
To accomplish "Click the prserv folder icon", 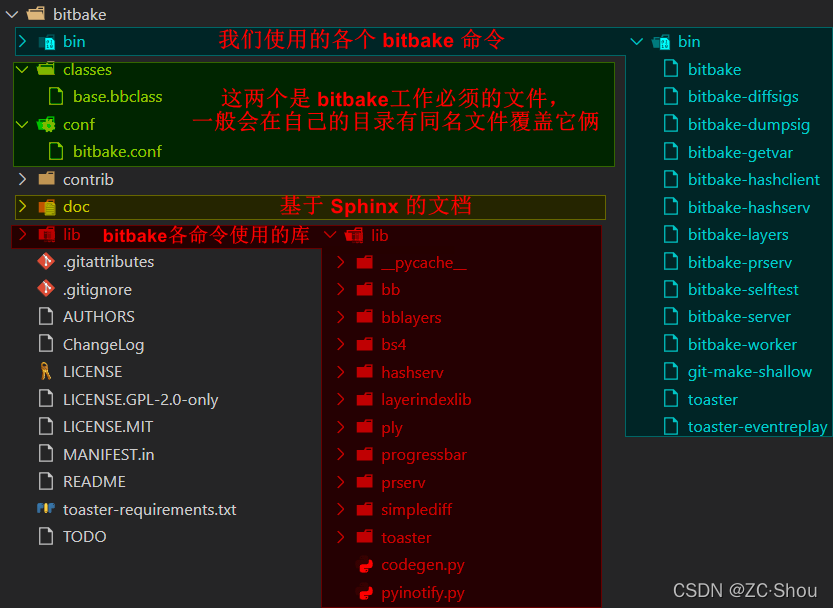I will coord(365,482).
